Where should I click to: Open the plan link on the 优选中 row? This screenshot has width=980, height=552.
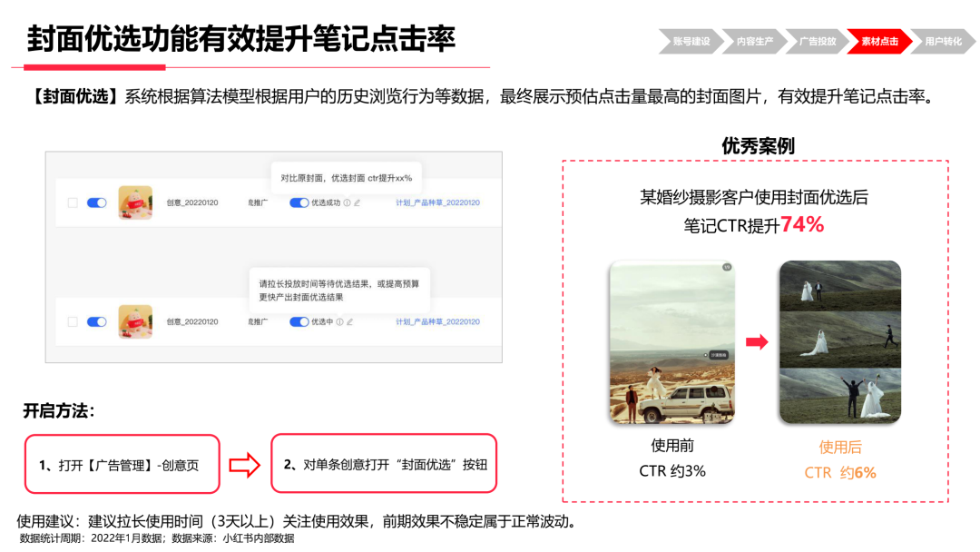tap(437, 321)
